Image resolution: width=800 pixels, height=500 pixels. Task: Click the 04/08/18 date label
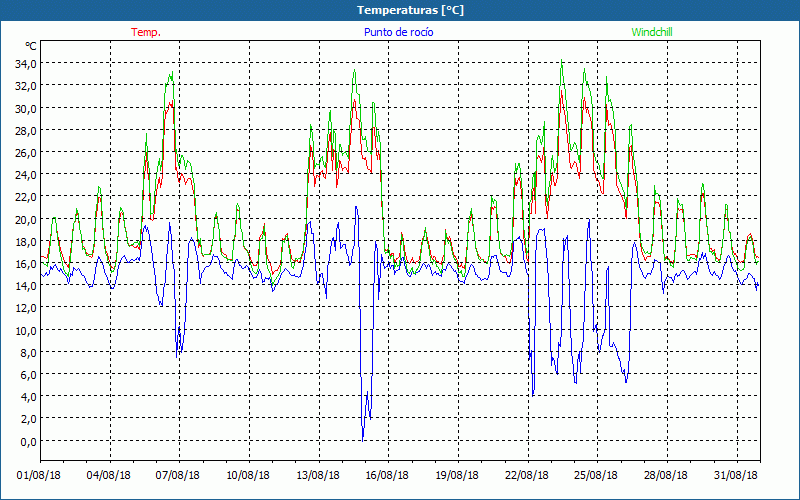click(x=109, y=476)
